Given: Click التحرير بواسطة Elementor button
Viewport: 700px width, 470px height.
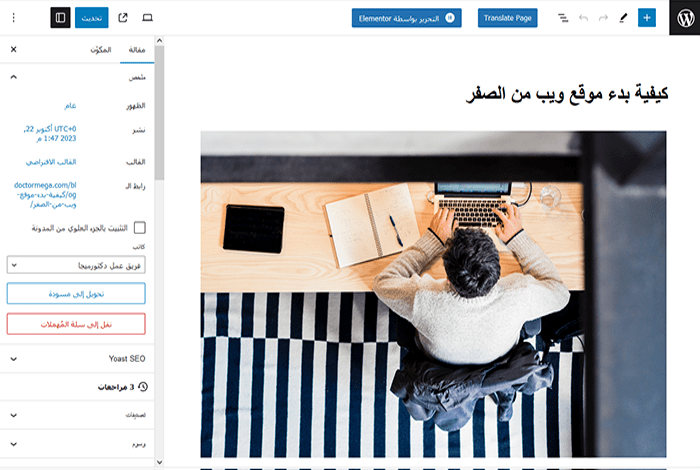Looking at the screenshot, I should 407,18.
